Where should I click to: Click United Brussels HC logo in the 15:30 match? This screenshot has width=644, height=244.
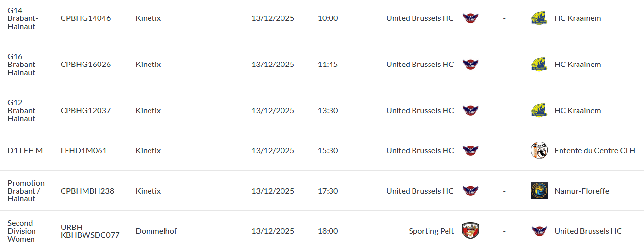pyautogui.click(x=471, y=151)
